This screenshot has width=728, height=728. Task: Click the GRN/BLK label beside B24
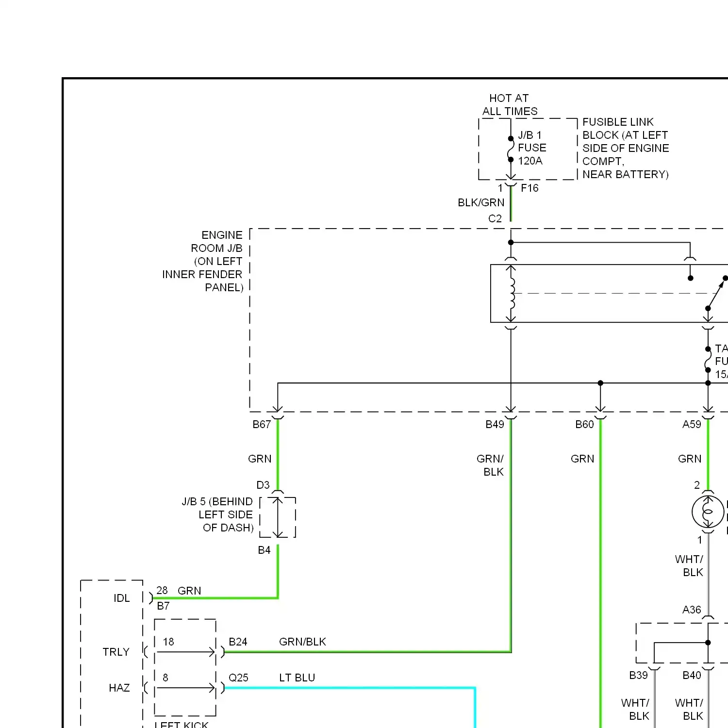pos(302,642)
